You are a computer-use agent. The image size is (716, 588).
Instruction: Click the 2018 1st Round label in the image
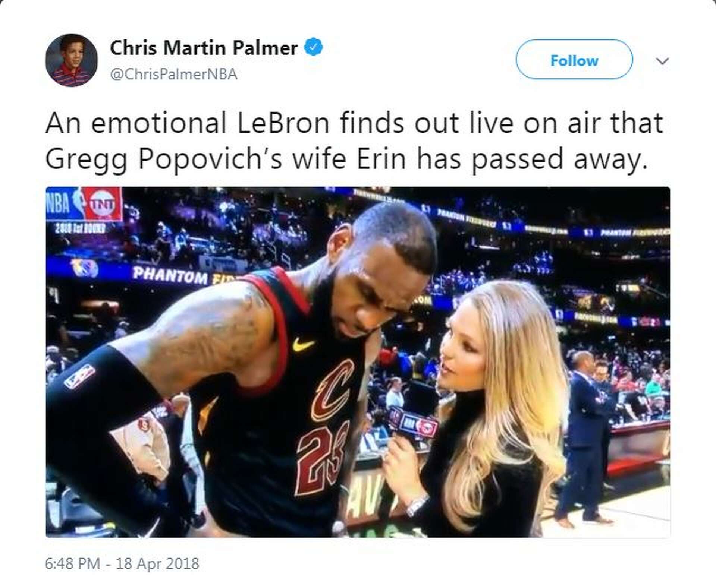tap(80, 228)
